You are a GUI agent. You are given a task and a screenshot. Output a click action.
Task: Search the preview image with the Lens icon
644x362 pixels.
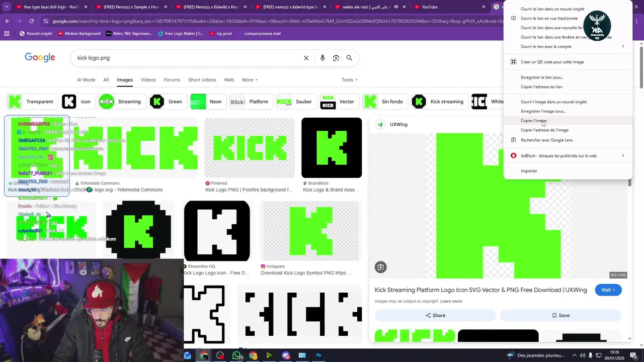(x=381, y=267)
